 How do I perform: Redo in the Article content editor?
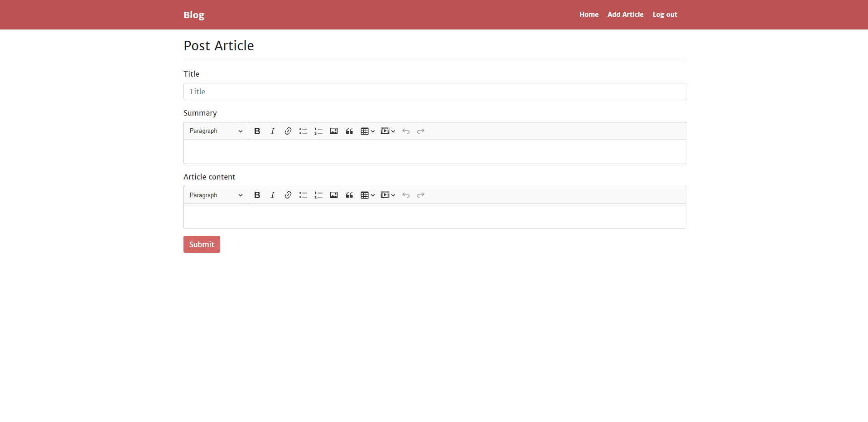coord(421,195)
